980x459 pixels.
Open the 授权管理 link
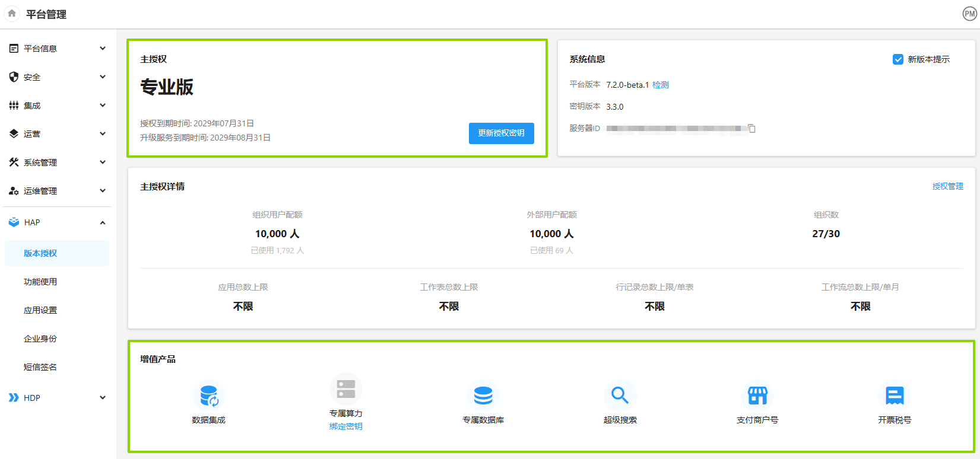click(947, 186)
